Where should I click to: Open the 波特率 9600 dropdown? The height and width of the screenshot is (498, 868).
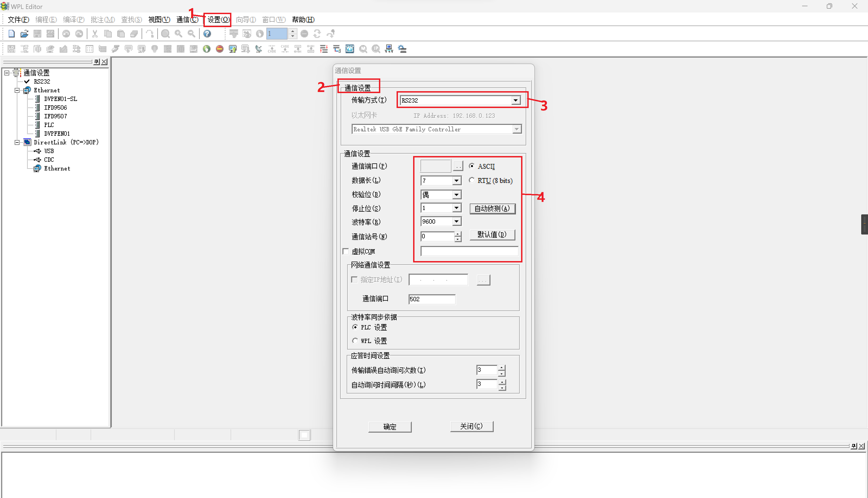click(x=457, y=222)
